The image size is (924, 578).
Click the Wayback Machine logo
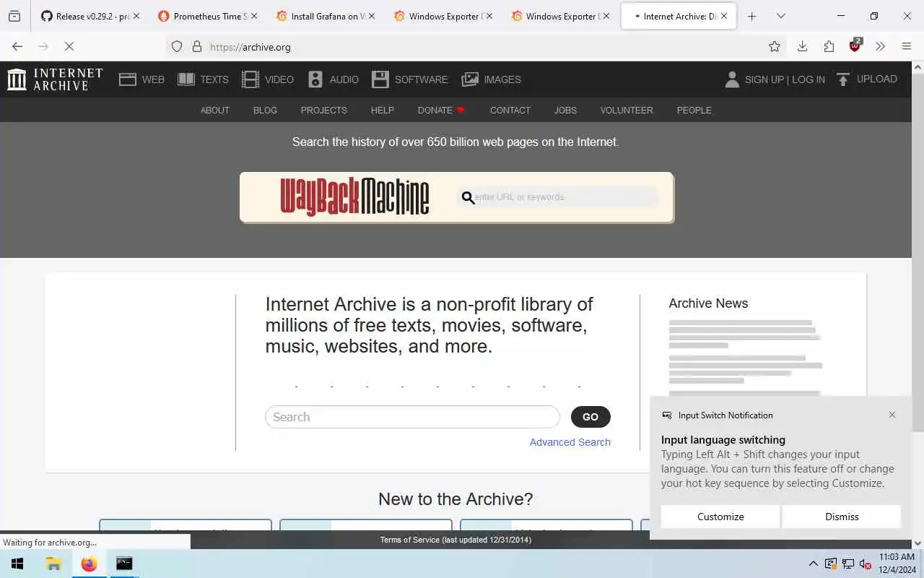pos(354,197)
